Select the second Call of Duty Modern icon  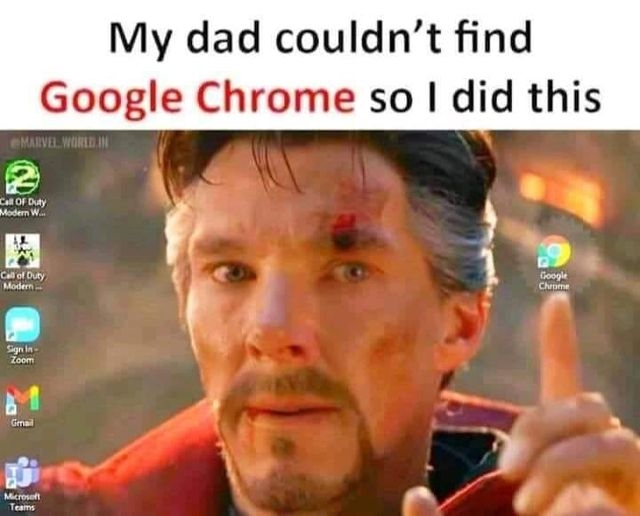point(22,251)
